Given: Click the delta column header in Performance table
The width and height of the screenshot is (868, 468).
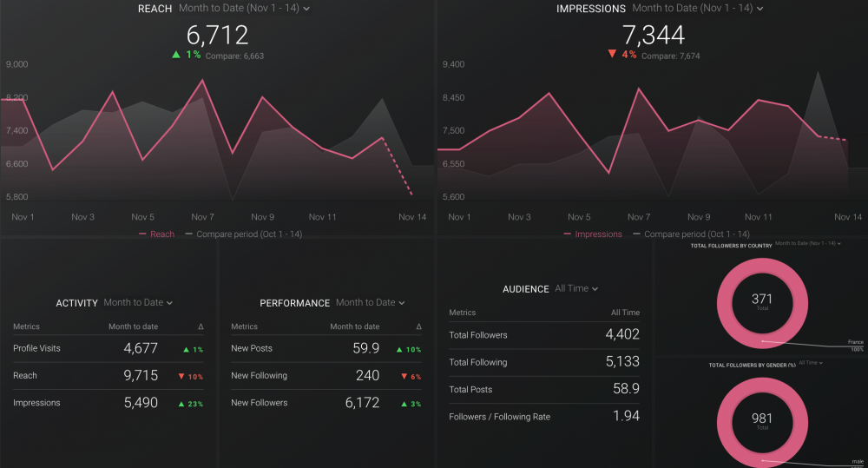Looking at the screenshot, I should click(418, 326).
